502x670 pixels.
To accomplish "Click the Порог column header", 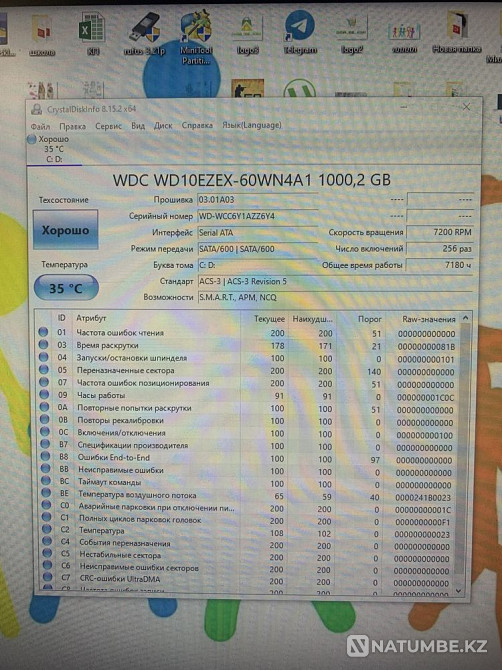I will click(369, 319).
